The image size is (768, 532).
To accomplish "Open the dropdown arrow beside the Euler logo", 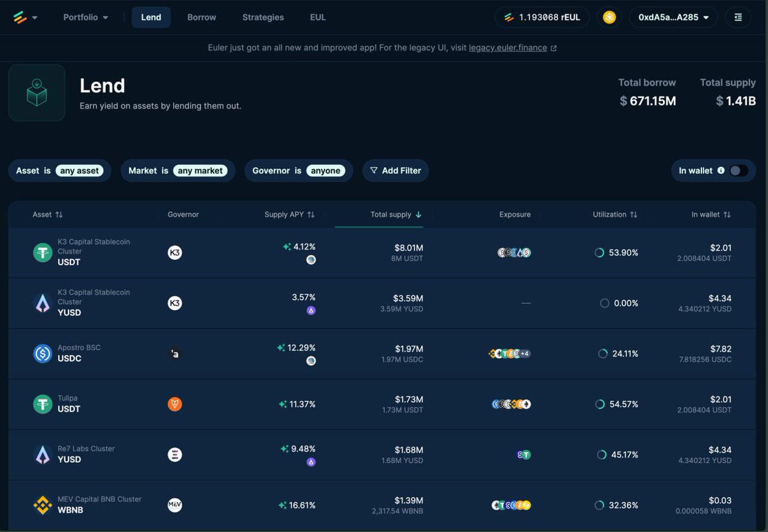I will click(x=35, y=18).
